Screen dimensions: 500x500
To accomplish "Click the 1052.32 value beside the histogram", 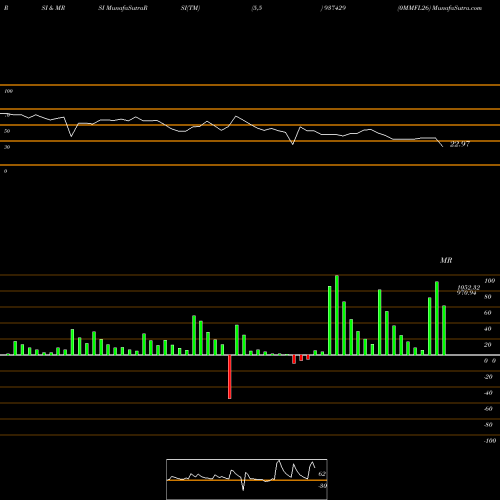I will point(469,287).
